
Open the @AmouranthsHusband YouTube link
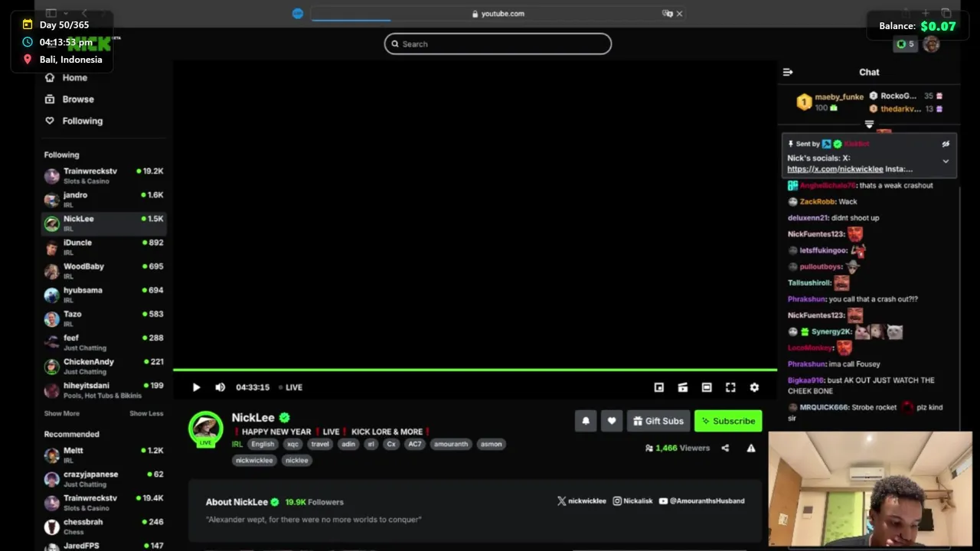click(701, 501)
